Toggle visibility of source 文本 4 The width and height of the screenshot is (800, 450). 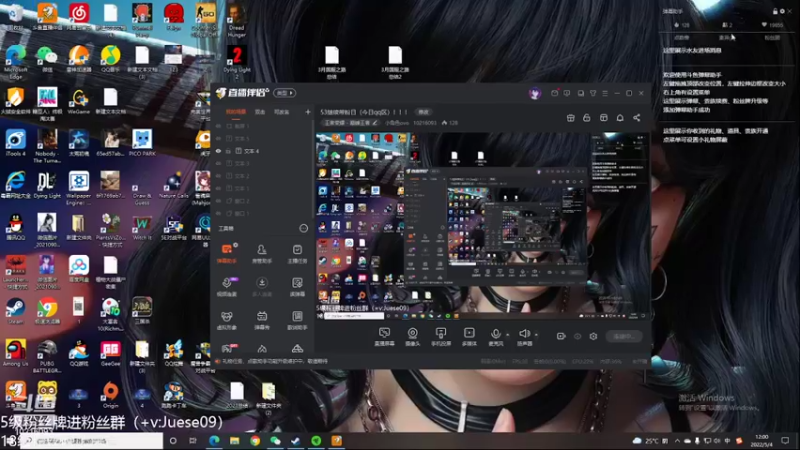coord(218,151)
